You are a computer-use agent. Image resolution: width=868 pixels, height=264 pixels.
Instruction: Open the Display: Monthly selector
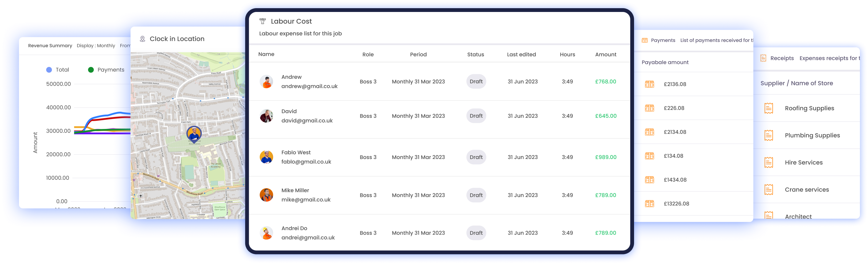pos(96,46)
